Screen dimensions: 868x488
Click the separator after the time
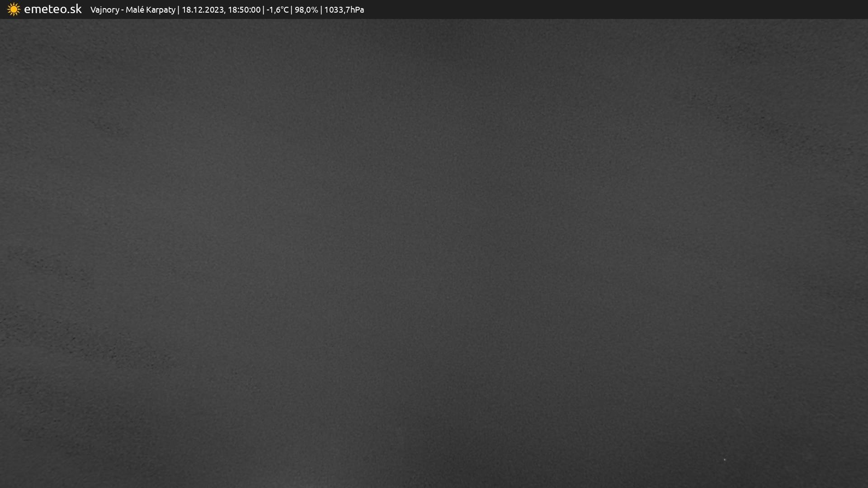point(263,10)
